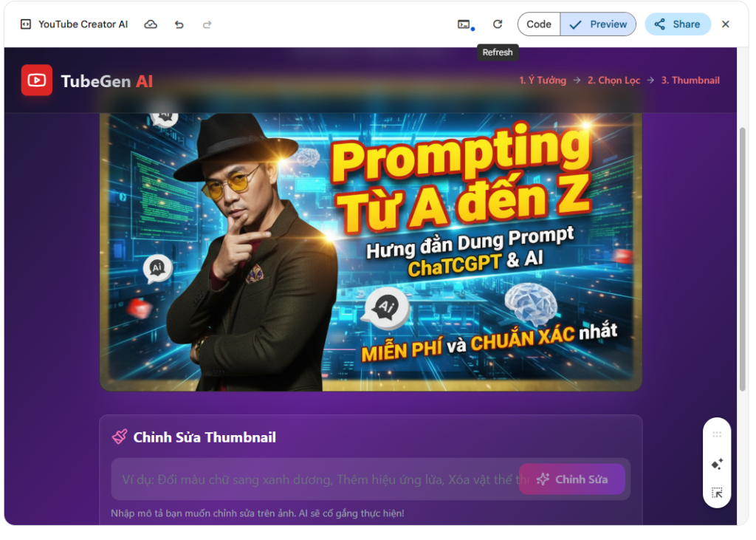Click the TubeGen AI red logo
Screen dimensions: 756x540
37,80
